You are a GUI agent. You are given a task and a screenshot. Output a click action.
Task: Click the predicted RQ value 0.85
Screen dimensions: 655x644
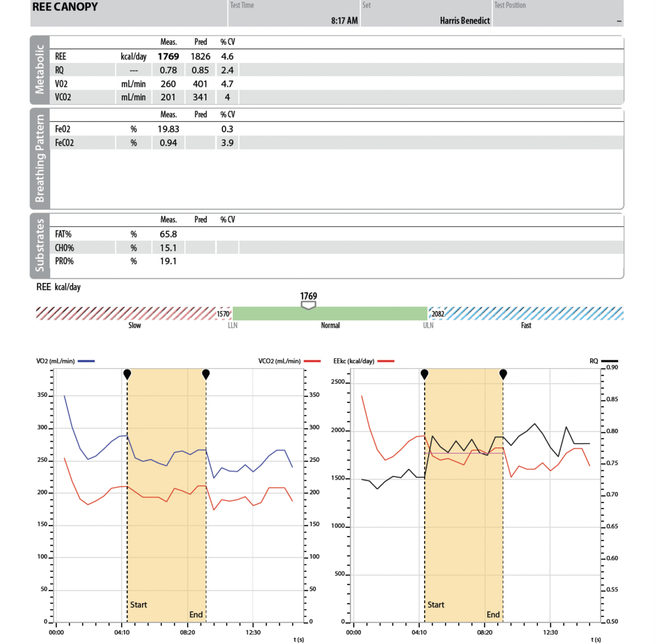coord(200,70)
